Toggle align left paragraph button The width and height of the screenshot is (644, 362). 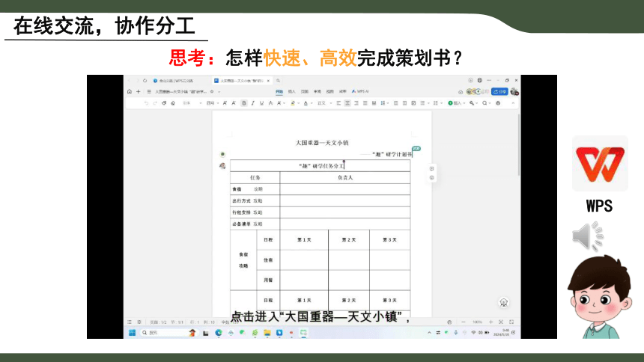pos(338,103)
